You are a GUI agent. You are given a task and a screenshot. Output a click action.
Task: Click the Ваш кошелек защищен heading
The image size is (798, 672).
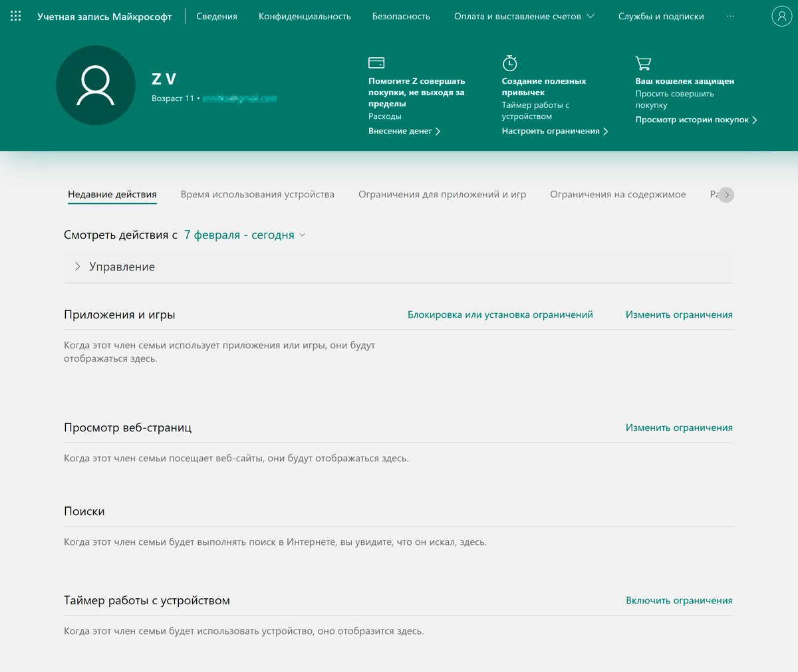(684, 81)
